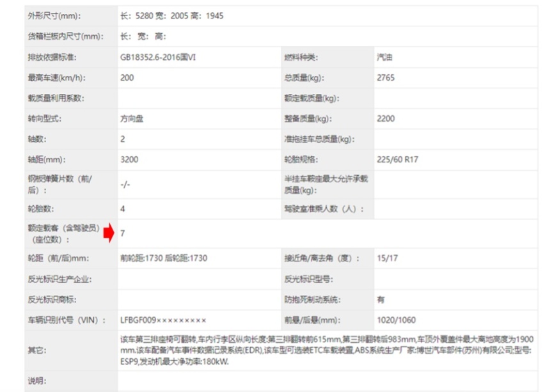Click the 额定载客(含驾驶员) label
Viewport: 545px width, 392px height.
[63, 233]
